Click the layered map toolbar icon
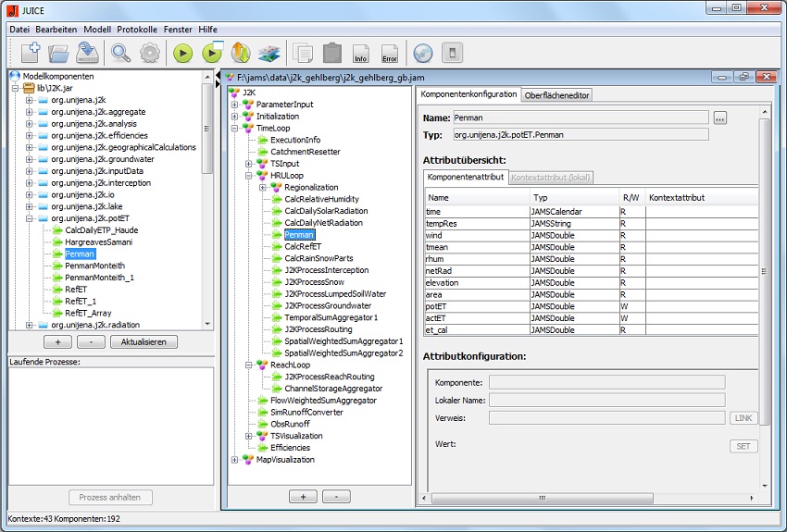The width and height of the screenshot is (787, 532). tap(269, 53)
